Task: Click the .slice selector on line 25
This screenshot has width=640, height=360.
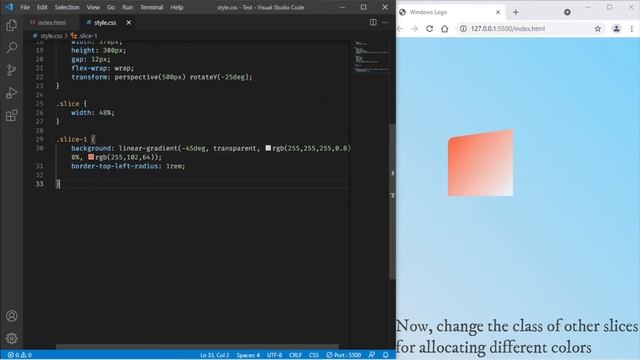Action: coord(68,104)
